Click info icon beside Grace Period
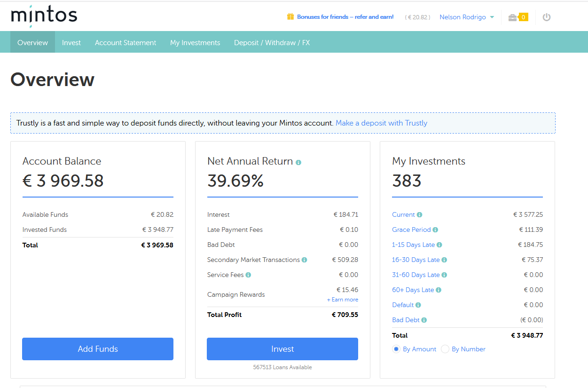 tap(435, 230)
